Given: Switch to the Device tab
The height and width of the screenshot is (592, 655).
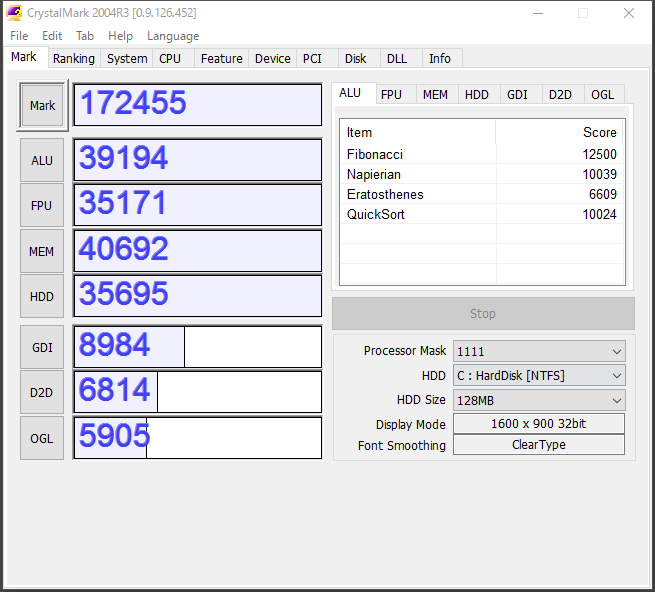Looking at the screenshot, I should [272, 58].
